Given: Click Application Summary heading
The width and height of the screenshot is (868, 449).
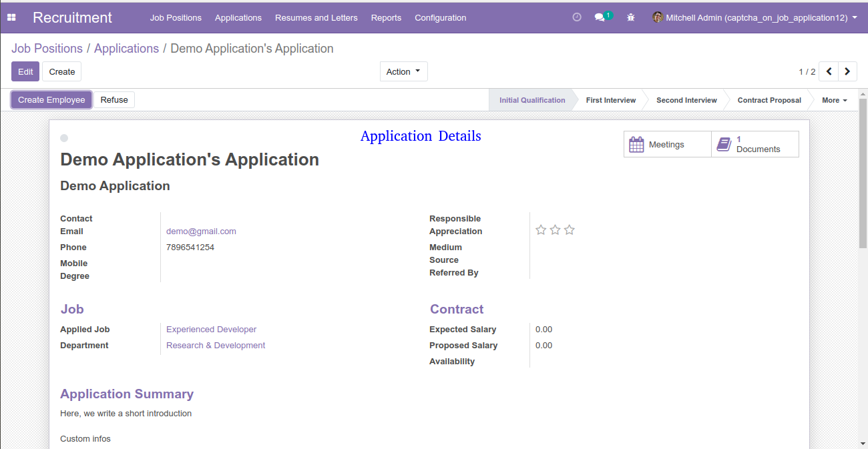Looking at the screenshot, I should [x=127, y=394].
